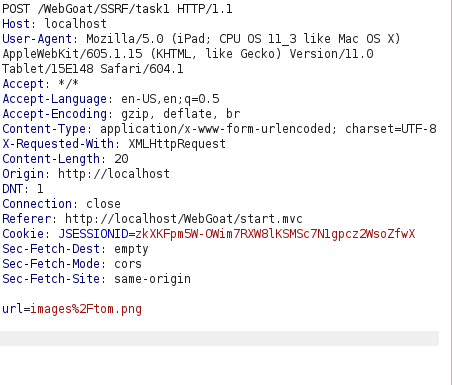Click the Content-Type header name
Screen dimensions: 452x385
pos(44,129)
